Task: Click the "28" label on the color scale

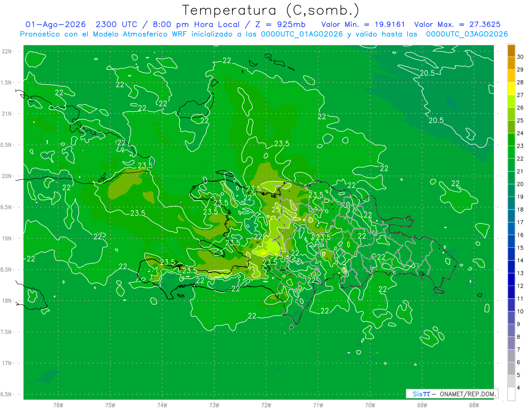Action: (x=520, y=82)
